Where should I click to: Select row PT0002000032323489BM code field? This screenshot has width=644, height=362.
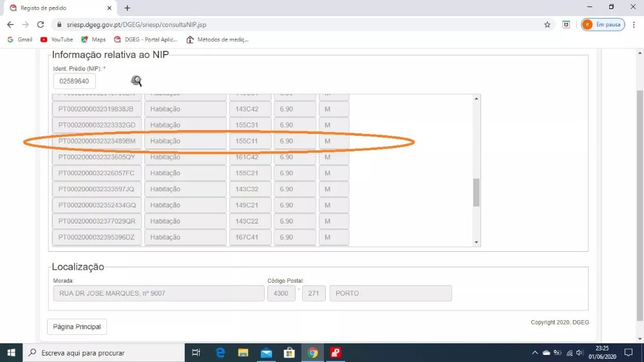97,141
